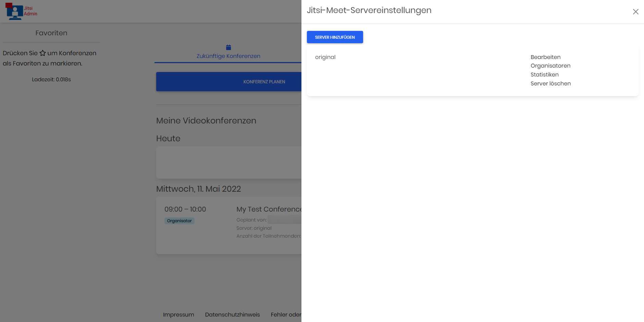Click the Server hinzufügen button
This screenshot has width=644, height=322.
click(335, 37)
